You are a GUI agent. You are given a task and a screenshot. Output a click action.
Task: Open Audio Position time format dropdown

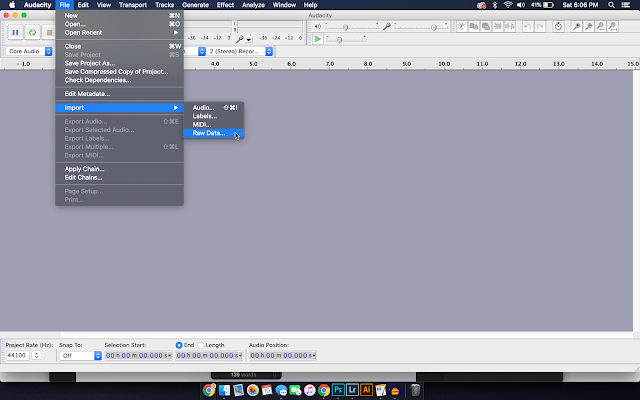(314, 356)
